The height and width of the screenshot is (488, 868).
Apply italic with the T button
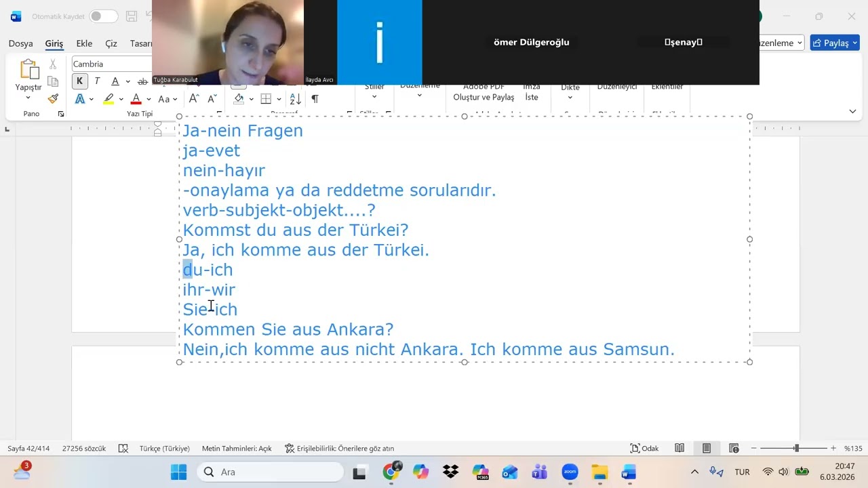[97, 81]
